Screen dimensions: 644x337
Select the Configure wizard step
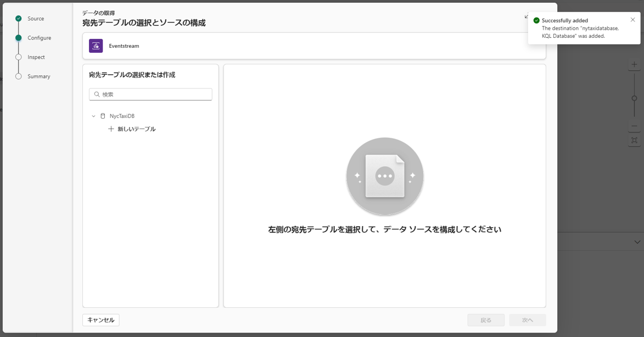tap(40, 38)
